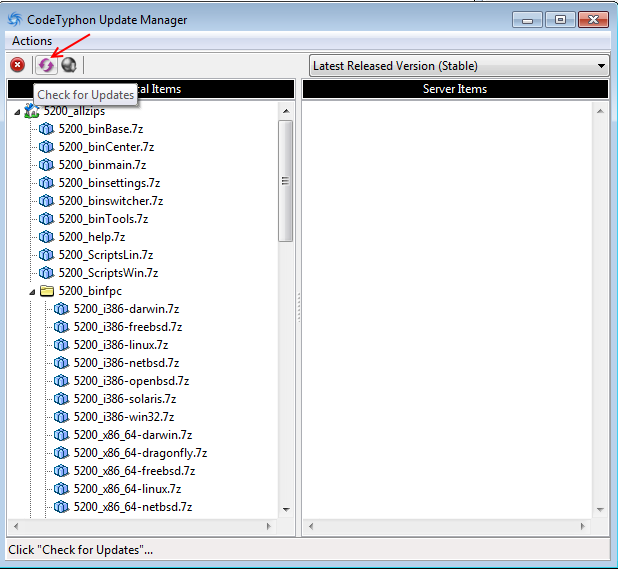Select 5200_ScriptsWin.7z in the tree
The height and width of the screenshot is (570, 618).
(x=108, y=273)
